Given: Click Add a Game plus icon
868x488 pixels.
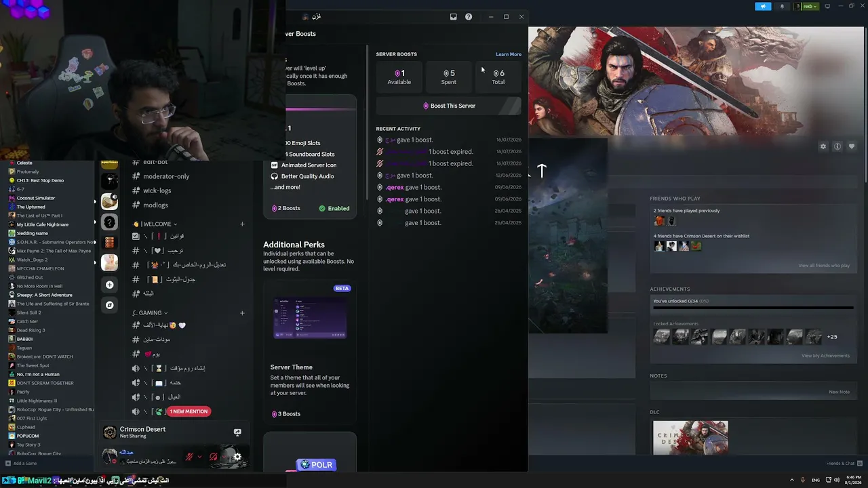Looking at the screenshot, I should (x=8, y=464).
